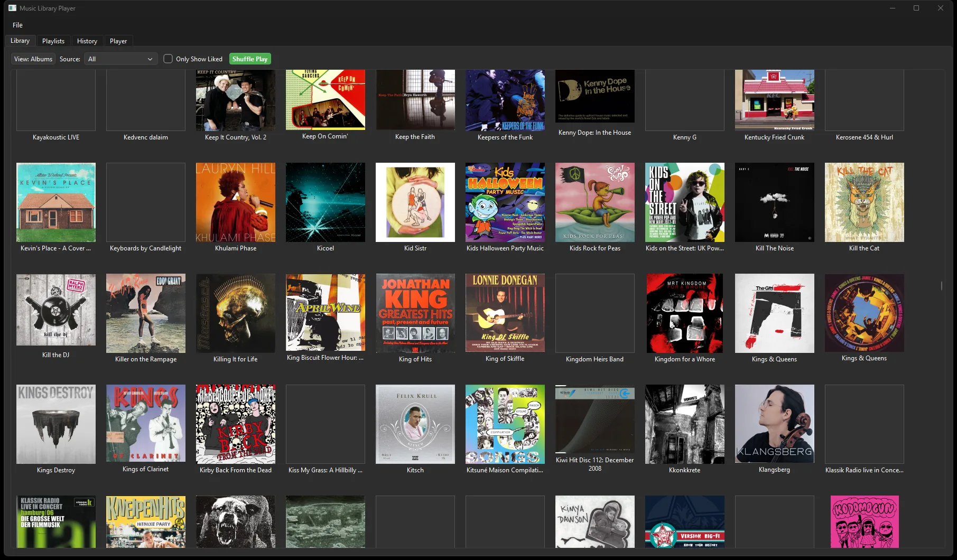Select Kingdom for a Whore cover
This screenshot has width=957, height=560.
[685, 313]
